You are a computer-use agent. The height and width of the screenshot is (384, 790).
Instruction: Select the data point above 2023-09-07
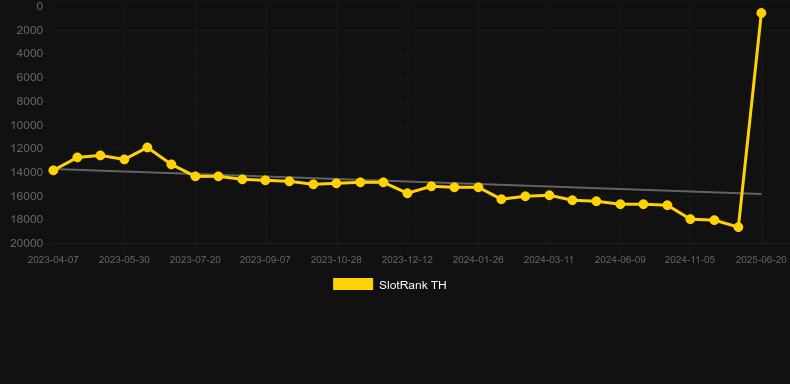click(x=266, y=180)
